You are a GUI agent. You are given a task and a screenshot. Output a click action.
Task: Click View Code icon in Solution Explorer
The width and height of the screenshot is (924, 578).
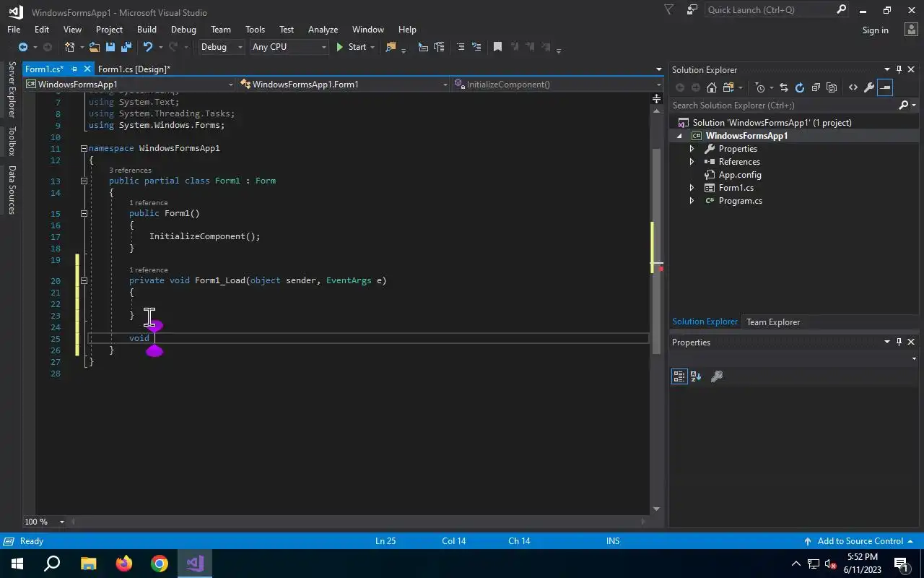pos(853,87)
